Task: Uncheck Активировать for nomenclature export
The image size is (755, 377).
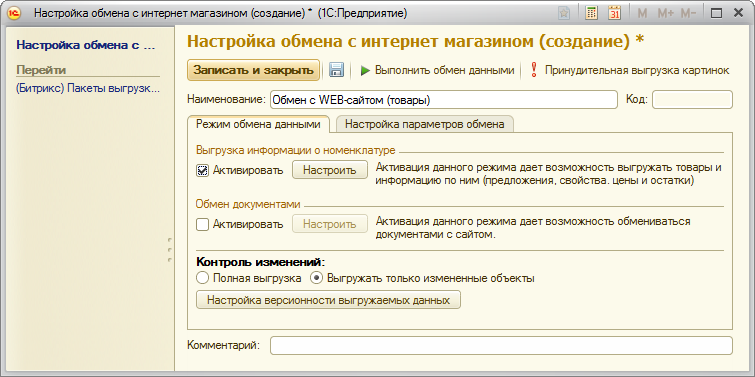Action: (x=203, y=170)
